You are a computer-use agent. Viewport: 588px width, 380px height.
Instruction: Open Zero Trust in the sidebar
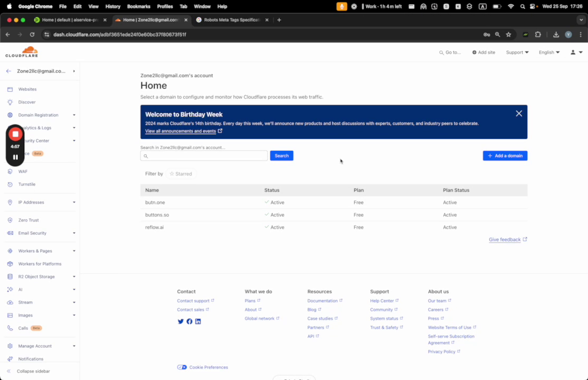click(x=28, y=220)
